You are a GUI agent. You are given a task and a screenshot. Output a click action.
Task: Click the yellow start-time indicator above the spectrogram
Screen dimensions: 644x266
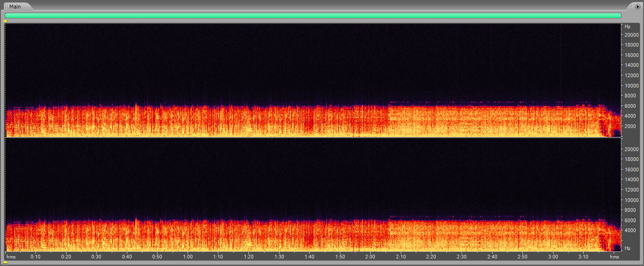click(6, 22)
